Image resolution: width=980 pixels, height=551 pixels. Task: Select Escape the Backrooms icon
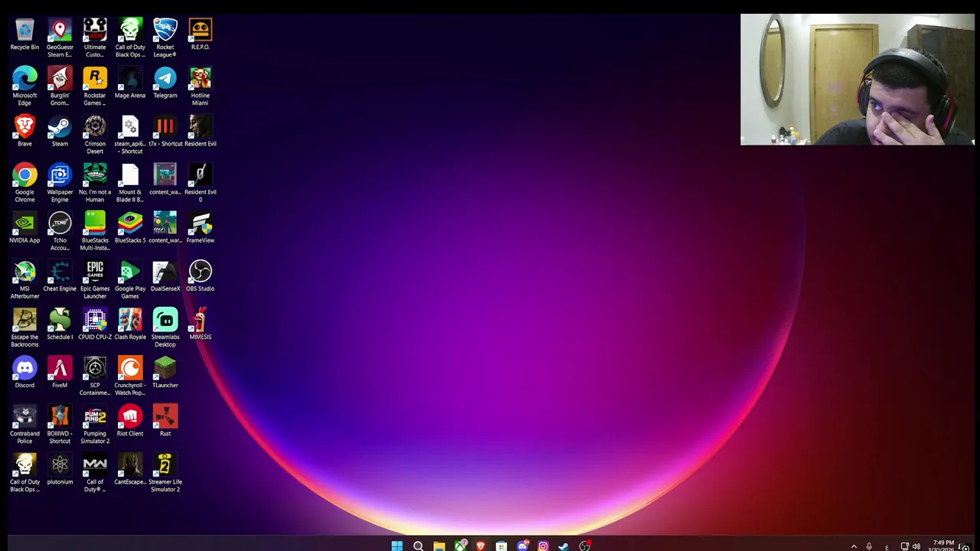click(24, 328)
